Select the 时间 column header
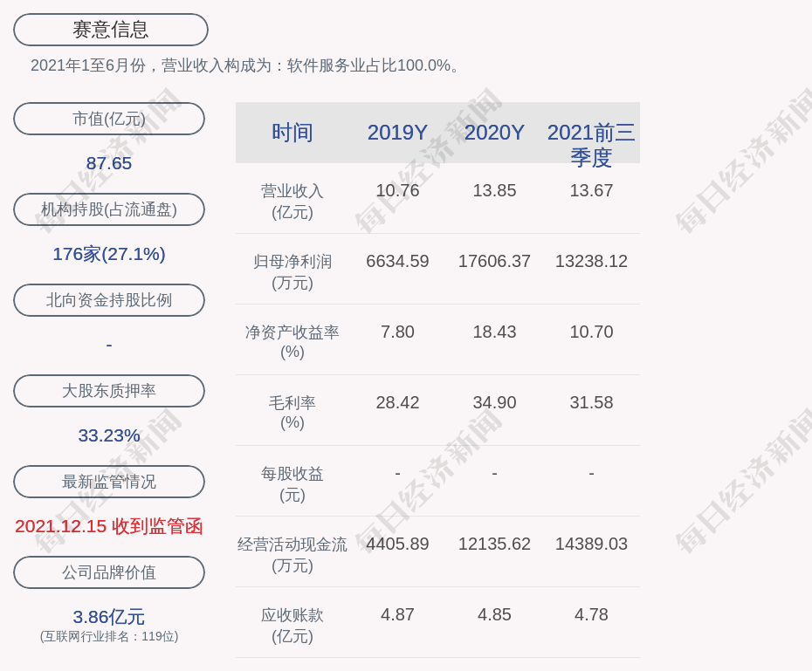812x671 pixels. [x=292, y=133]
